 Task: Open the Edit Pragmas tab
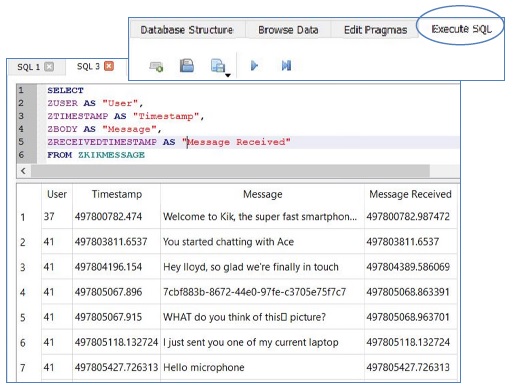[375, 30]
